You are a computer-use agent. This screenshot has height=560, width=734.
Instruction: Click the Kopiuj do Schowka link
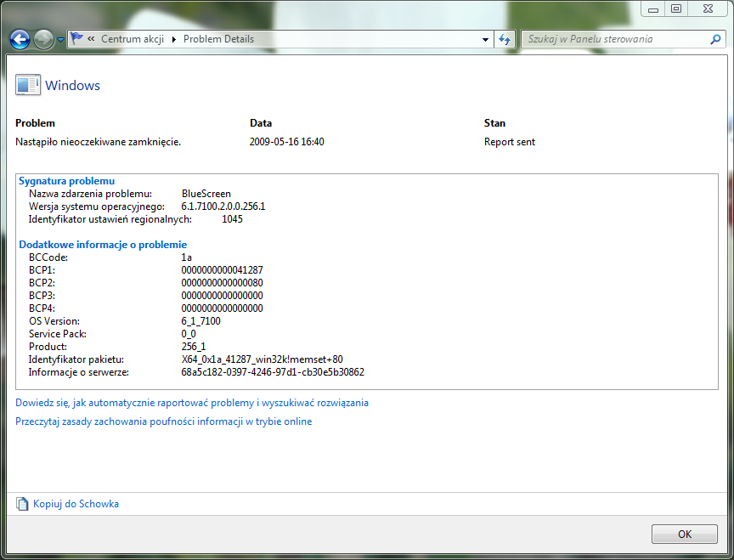[x=76, y=504]
